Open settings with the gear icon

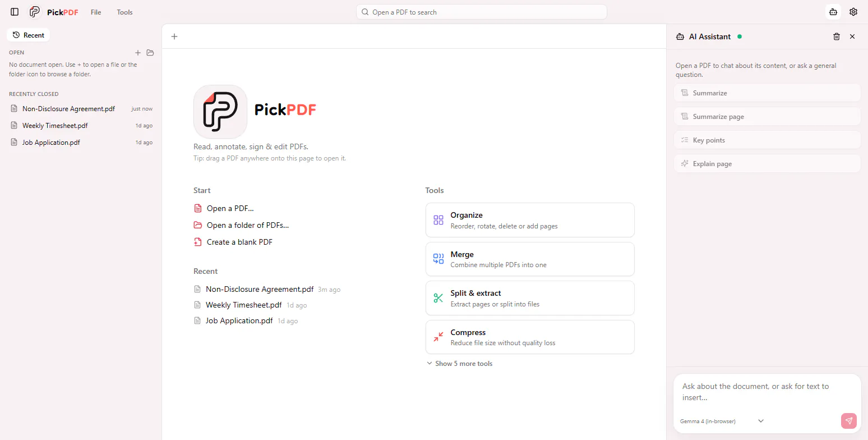click(853, 12)
